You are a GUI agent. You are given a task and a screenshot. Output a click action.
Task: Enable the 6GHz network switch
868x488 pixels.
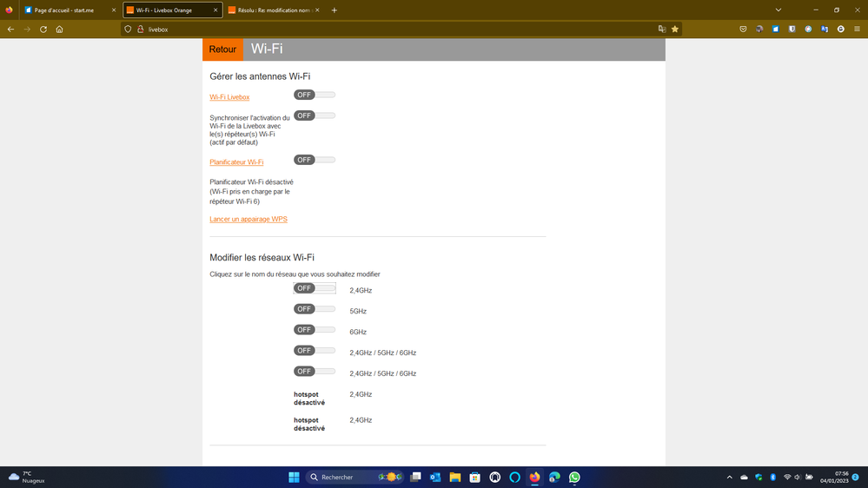coord(314,330)
